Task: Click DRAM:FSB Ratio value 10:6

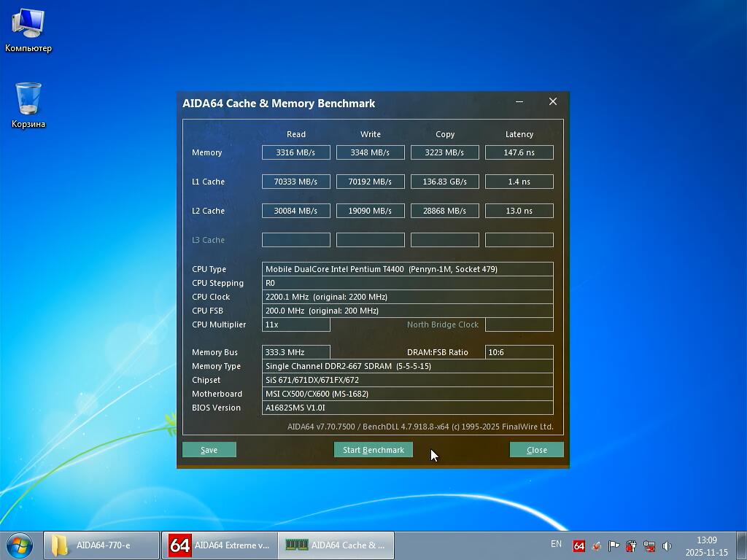Action: 519,352
